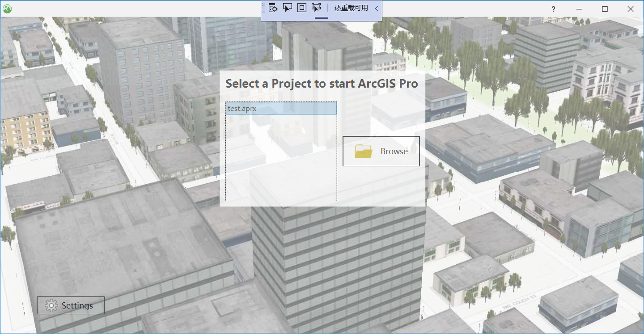644x334 pixels.
Task: Click the Select a Project dialog header
Action: click(x=322, y=83)
